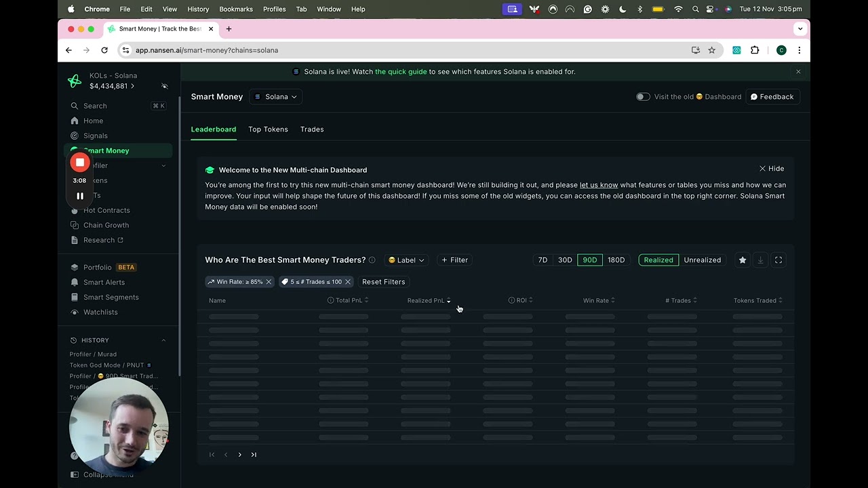This screenshot has width=868, height=488.
Task: Open KOLs - Solana portfolio balance
Action: [112, 86]
